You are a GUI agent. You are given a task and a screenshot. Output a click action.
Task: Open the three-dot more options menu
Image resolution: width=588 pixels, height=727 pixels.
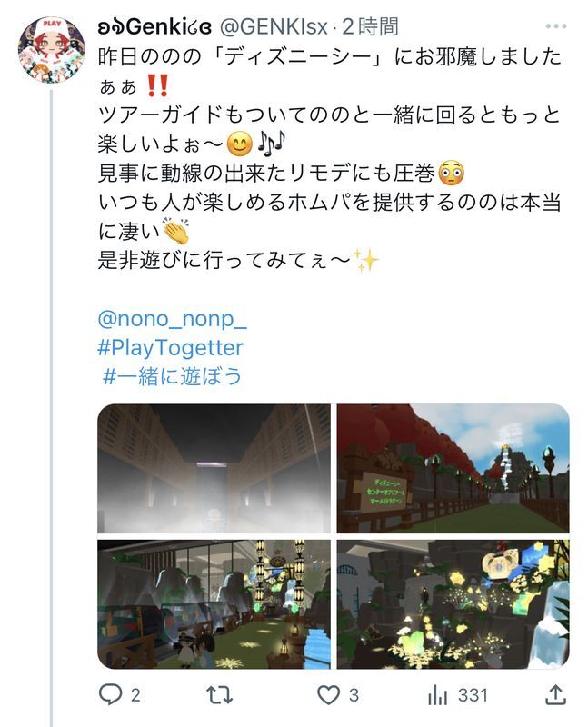(x=556, y=26)
